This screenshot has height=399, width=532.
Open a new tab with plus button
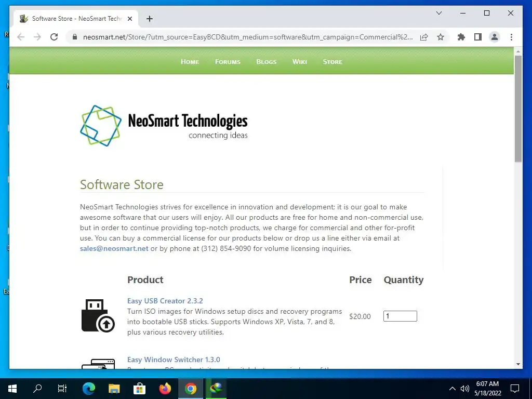pyautogui.click(x=150, y=19)
